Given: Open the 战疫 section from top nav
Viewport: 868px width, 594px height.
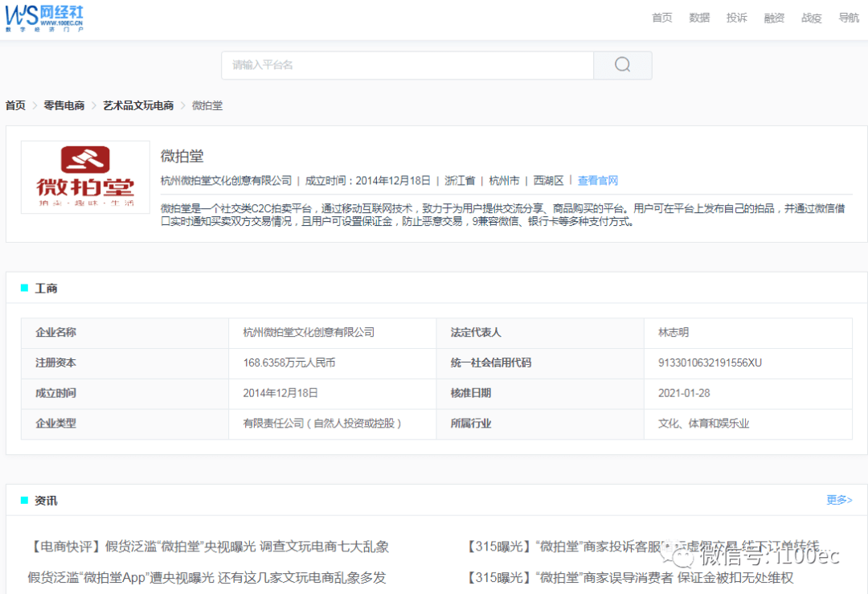Looking at the screenshot, I should [810, 18].
